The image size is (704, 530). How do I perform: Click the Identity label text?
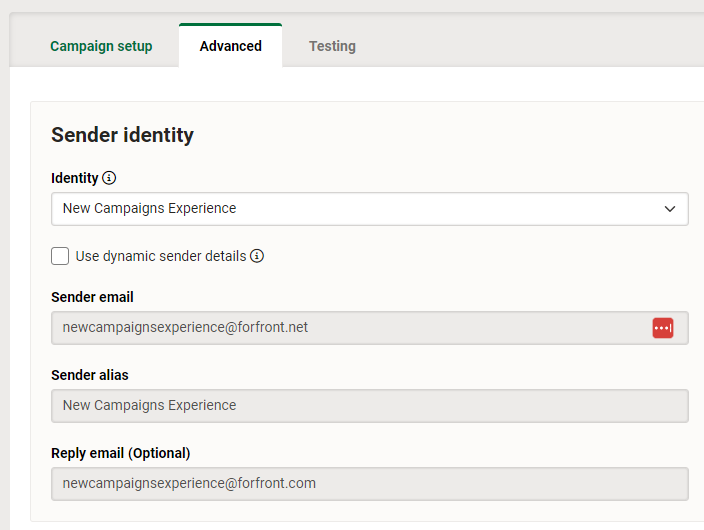point(75,178)
